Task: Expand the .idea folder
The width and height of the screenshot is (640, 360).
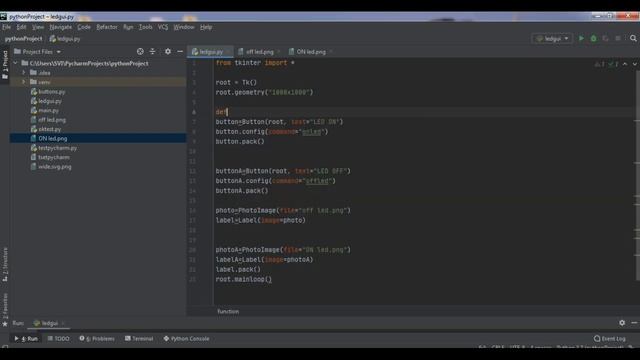Action: (x=23, y=73)
